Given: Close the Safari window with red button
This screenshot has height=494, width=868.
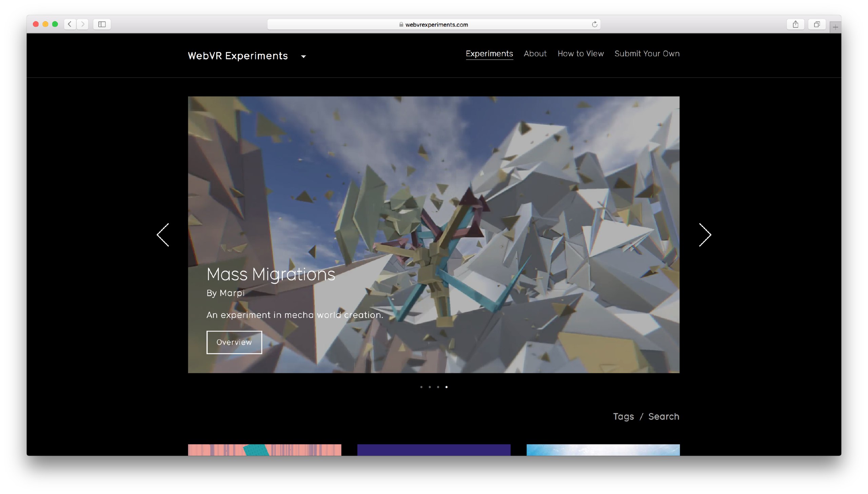Looking at the screenshot, I should coord(36,24).
